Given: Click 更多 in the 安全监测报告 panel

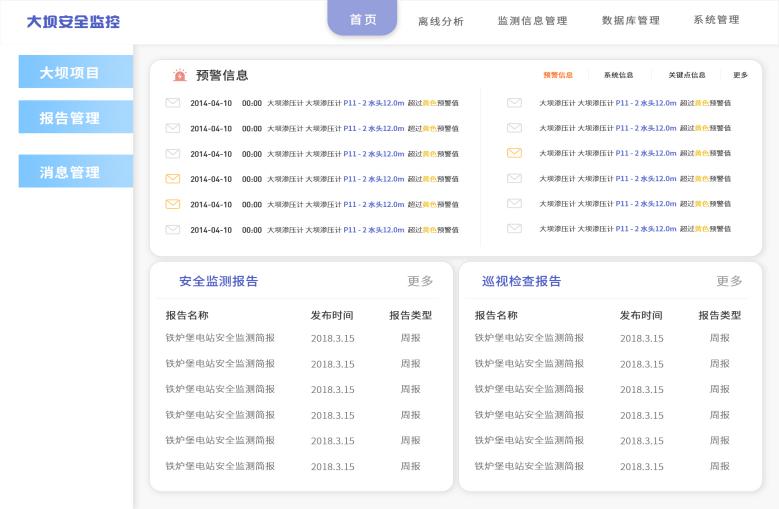Looking at the screenshot, I should pyautogui.click(x=420, y=281).
